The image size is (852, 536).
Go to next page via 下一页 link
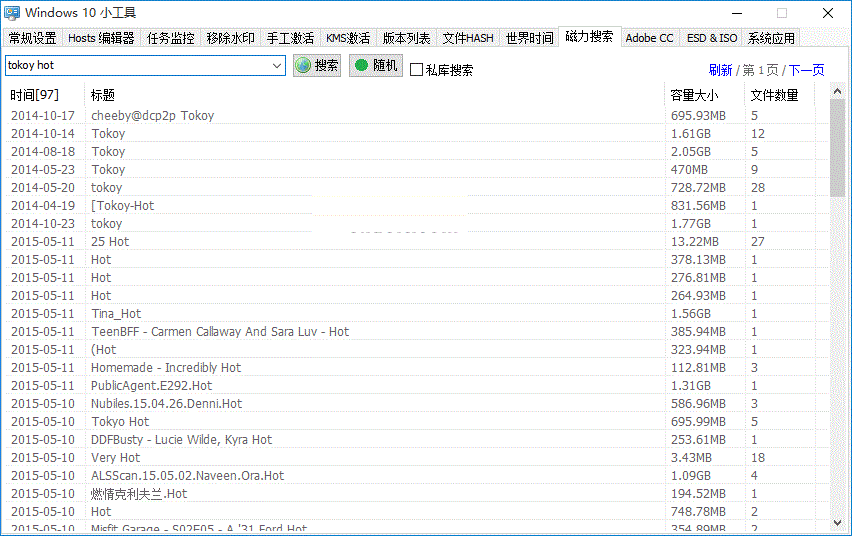point(806,70)
